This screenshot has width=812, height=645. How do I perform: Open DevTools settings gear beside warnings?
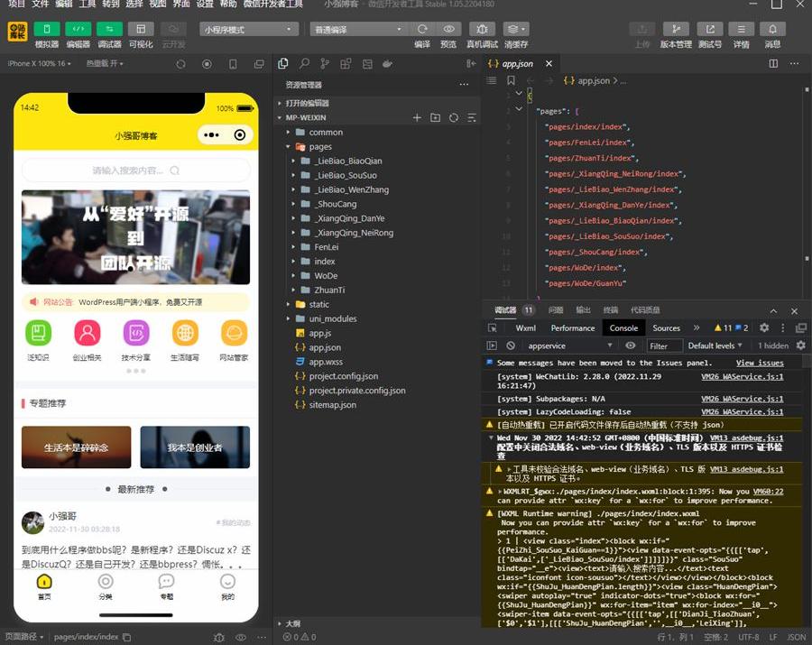(764, 327)
